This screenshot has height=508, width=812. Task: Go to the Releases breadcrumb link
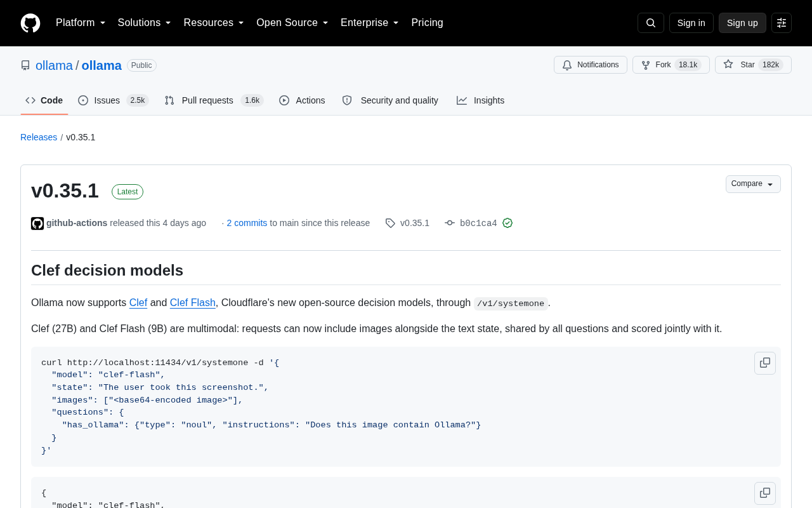(39, 137)
